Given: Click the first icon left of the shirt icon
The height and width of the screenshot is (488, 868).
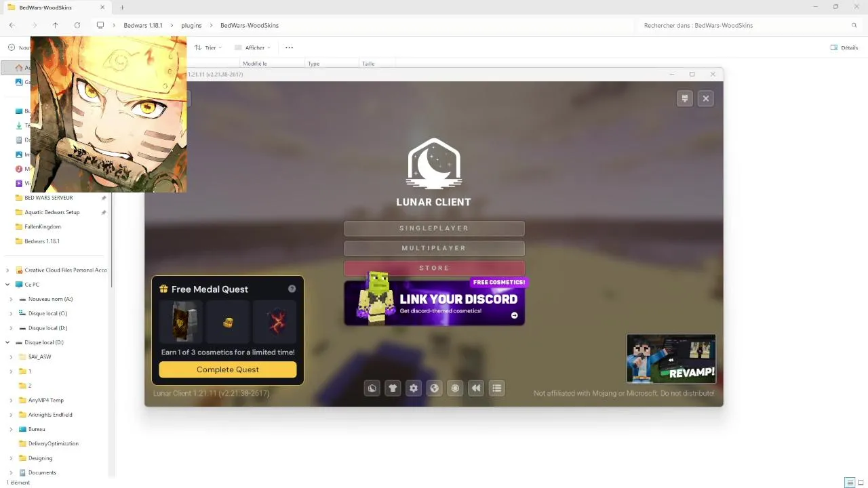Looking at the screenshot, I should click(372, 388).
